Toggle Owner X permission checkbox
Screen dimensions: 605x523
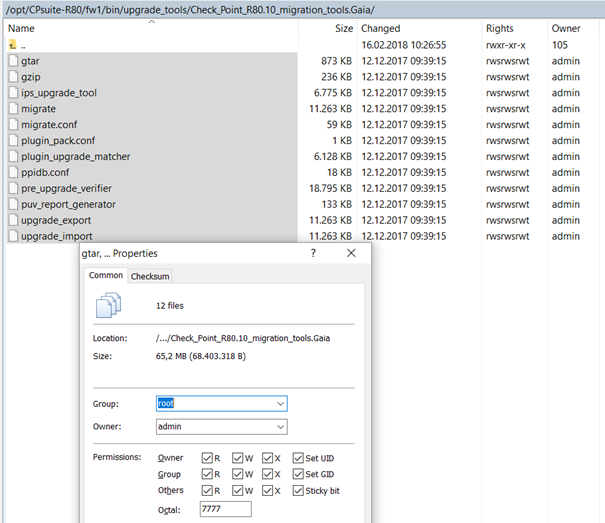coord(267,458)
